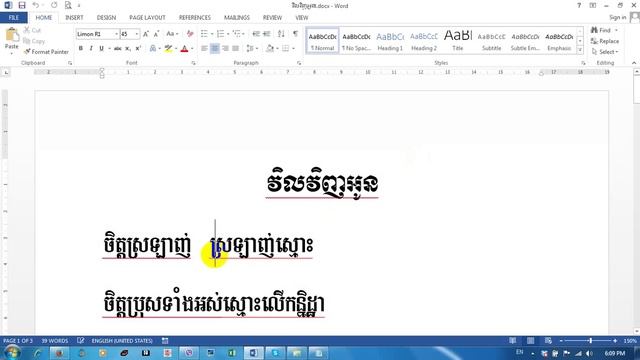The height and width of the screenshot is (360, 640).
Task: Decrease paragraph indent
Action: coord(256,34)
